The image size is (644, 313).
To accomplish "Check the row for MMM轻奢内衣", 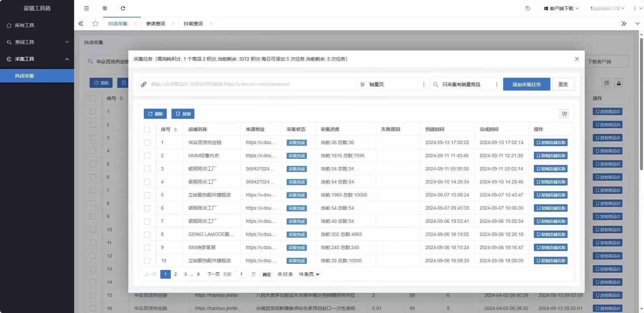I will click(x=147, y=156).
